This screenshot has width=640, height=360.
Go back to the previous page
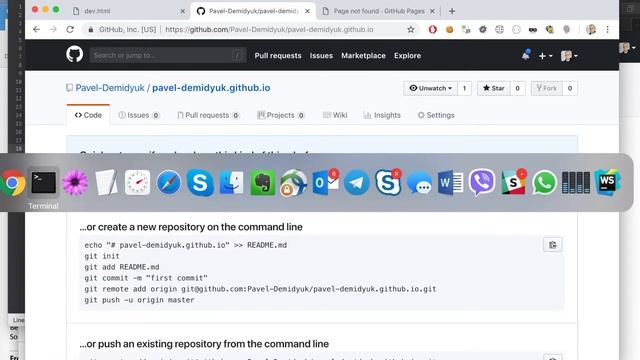point(36,29)
